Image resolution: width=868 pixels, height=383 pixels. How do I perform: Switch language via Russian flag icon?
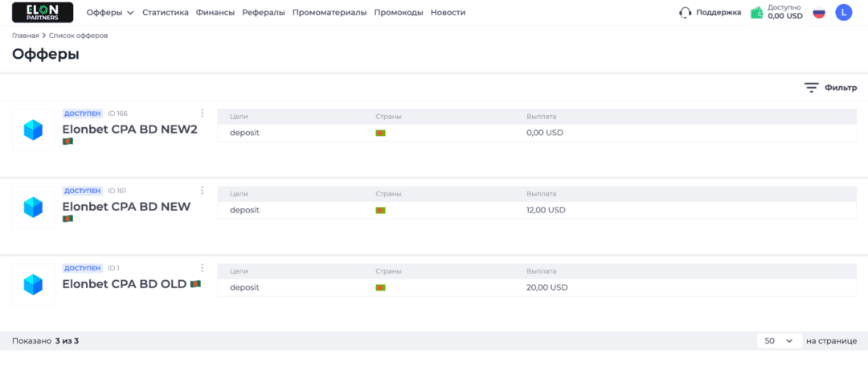(x=819, y=13)
